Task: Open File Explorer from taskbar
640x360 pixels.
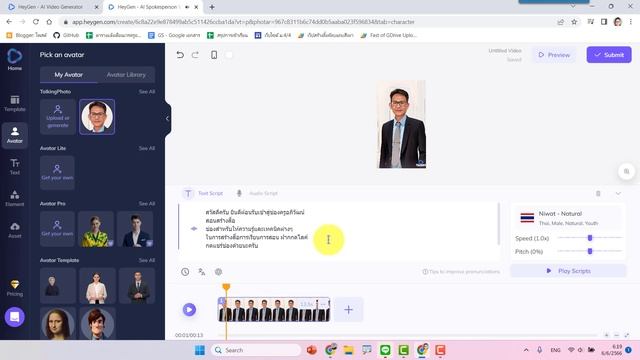Action: coord(348,350)
